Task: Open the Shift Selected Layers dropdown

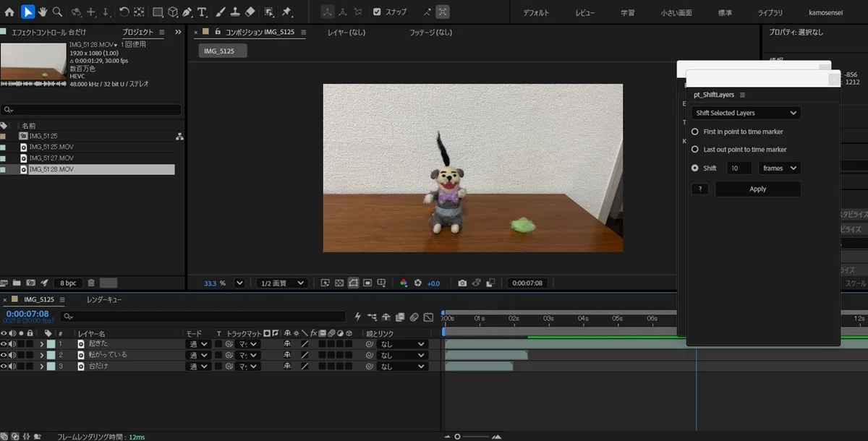Action: pos(746,113)
